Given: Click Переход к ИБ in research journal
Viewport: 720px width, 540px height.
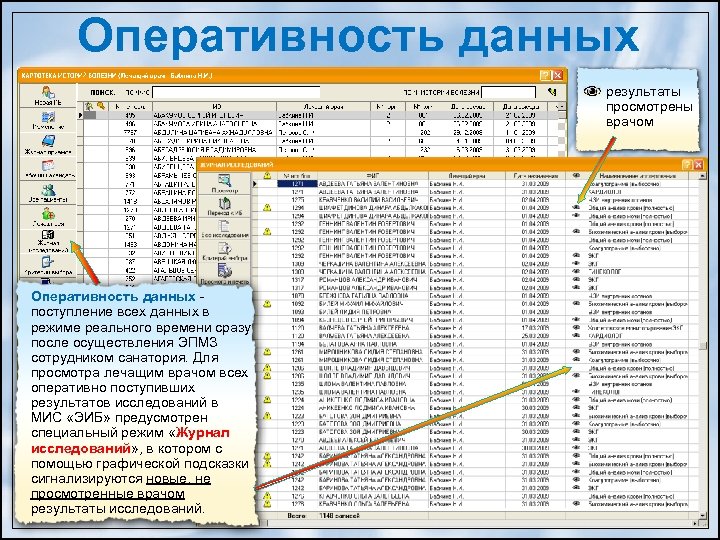Looking at the screenshot, I should point(225,207).
